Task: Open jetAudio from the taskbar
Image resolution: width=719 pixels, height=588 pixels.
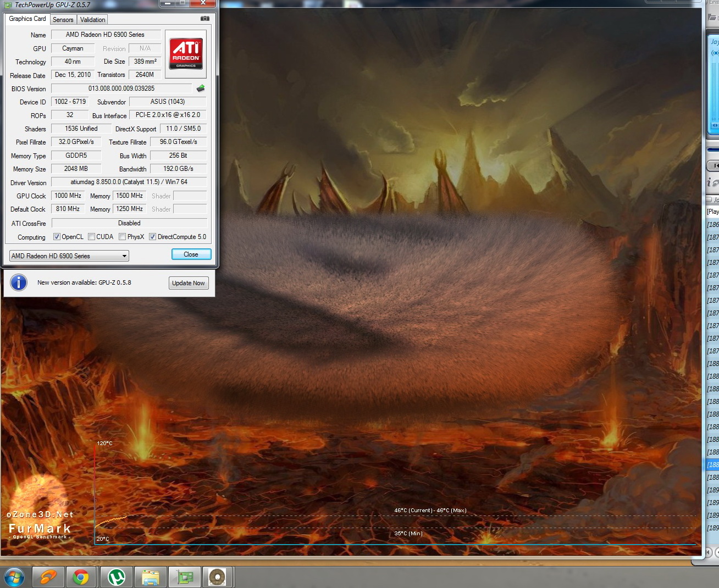Action: [48, 578]
